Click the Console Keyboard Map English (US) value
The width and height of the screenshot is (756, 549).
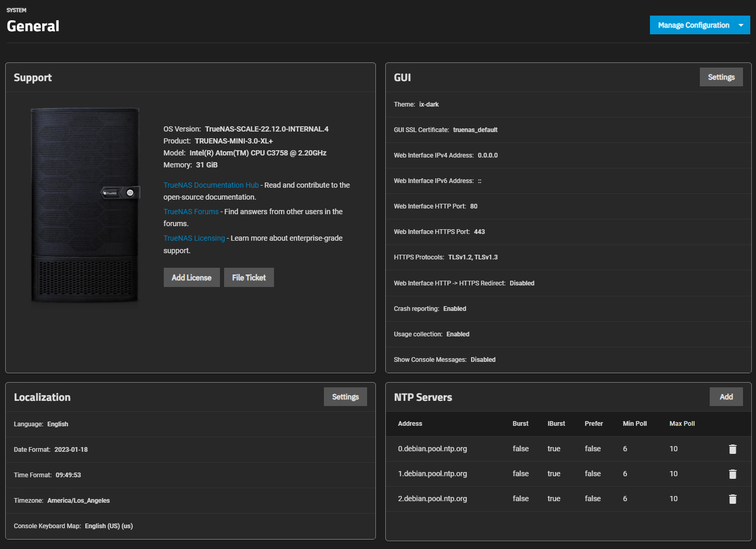pyautogui.click(x=109, y=526)
